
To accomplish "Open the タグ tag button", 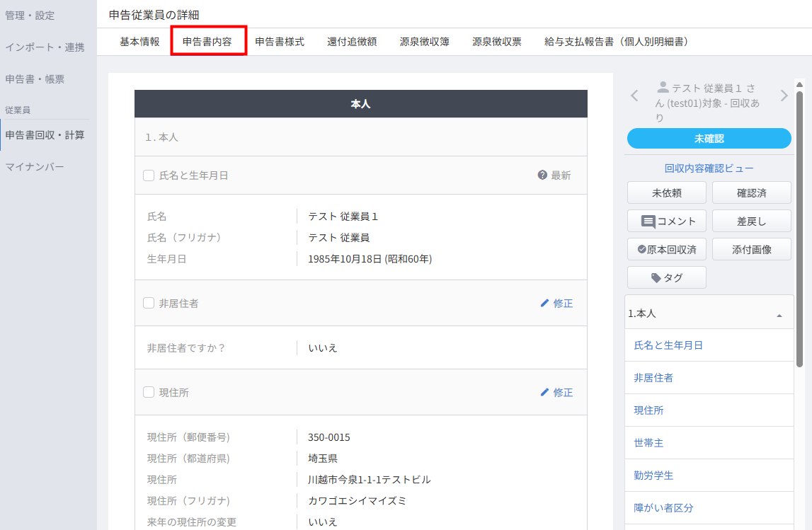I will 666,277.
